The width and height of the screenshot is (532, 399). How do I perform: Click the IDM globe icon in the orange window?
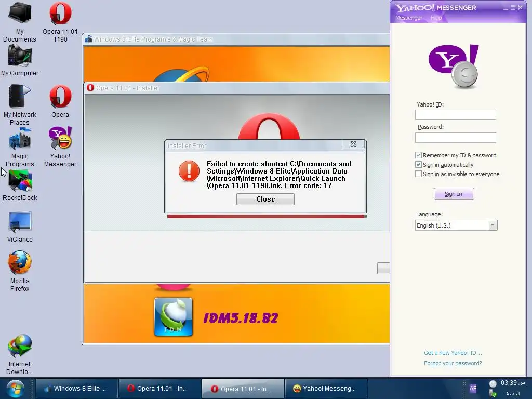click(x=174, y=317)
